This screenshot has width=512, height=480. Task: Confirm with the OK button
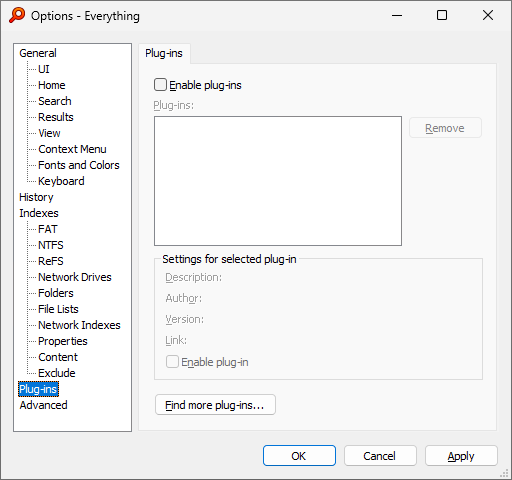point(299,456)
